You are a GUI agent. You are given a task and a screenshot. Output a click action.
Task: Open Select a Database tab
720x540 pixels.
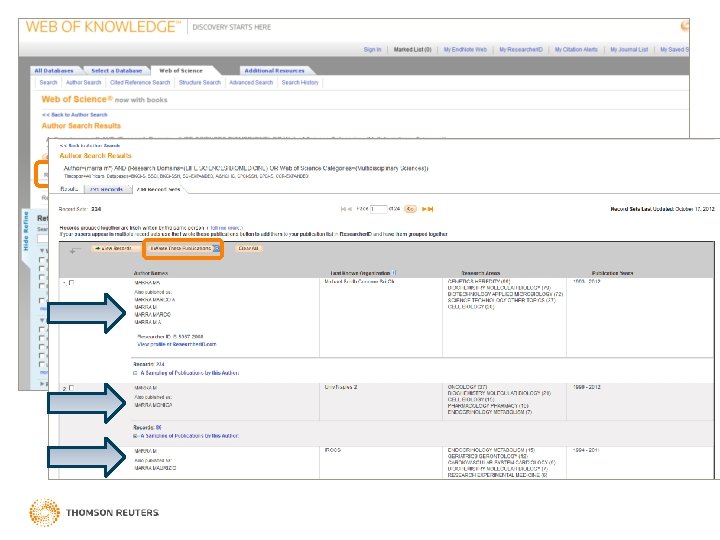[117, 71]
